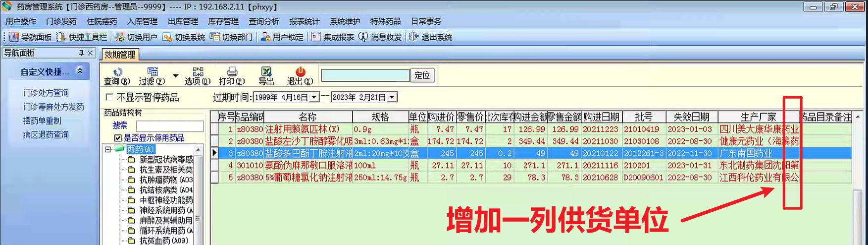The width and height of the screenshot is (868, 245).
Task: Open the start date 1999年4月16日 dropdown
Action: click(x=314, y=97)
